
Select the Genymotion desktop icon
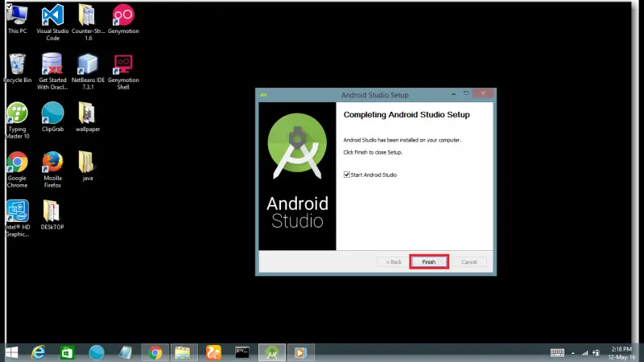coord(123,19)
